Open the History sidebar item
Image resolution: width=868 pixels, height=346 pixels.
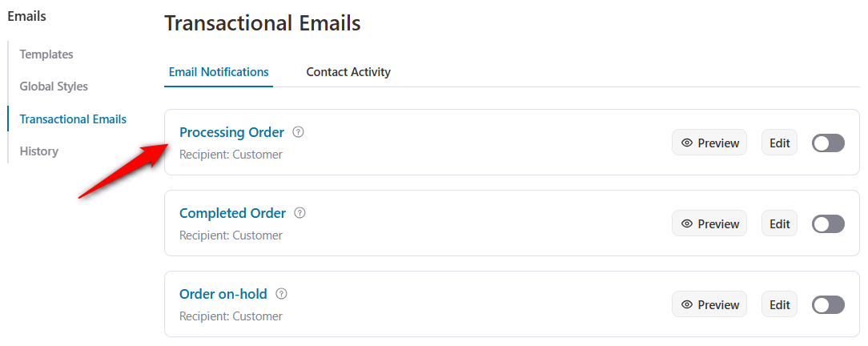(x=38, y=151)
